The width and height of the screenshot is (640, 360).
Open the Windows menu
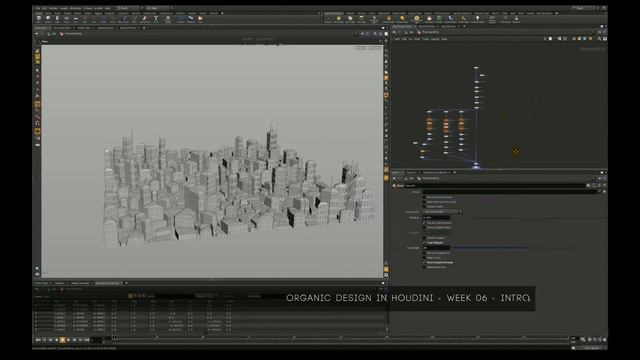(x=76, y=9)
